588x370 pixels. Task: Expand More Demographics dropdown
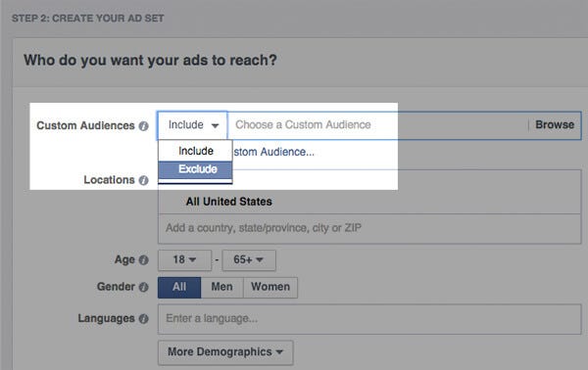tap(225, 352)
